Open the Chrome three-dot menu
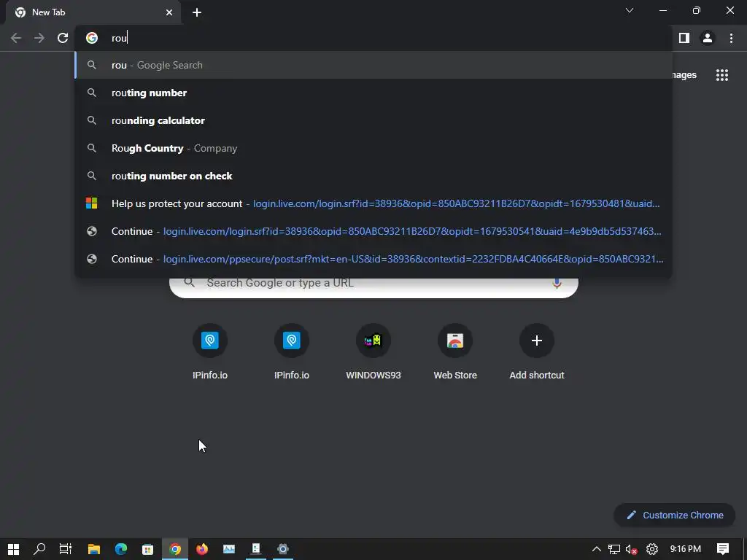 pos(731,38)
